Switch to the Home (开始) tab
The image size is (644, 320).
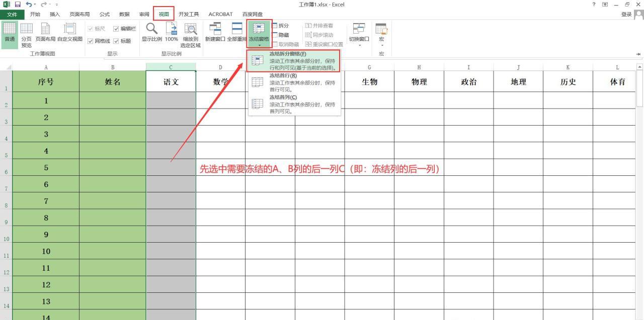pyautogui.click(x=35, y=14)
